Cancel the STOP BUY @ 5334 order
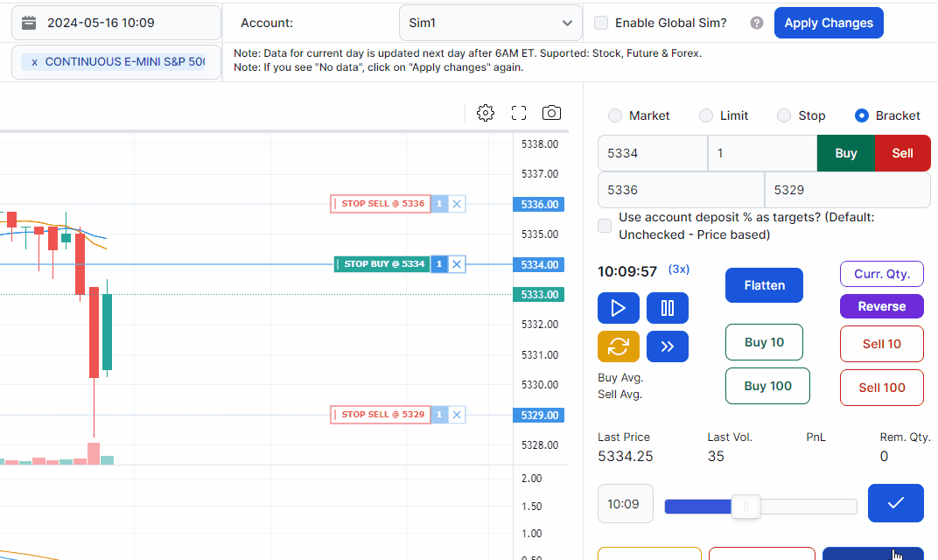Screen dimensions: 938x560 tap(457, 264)
